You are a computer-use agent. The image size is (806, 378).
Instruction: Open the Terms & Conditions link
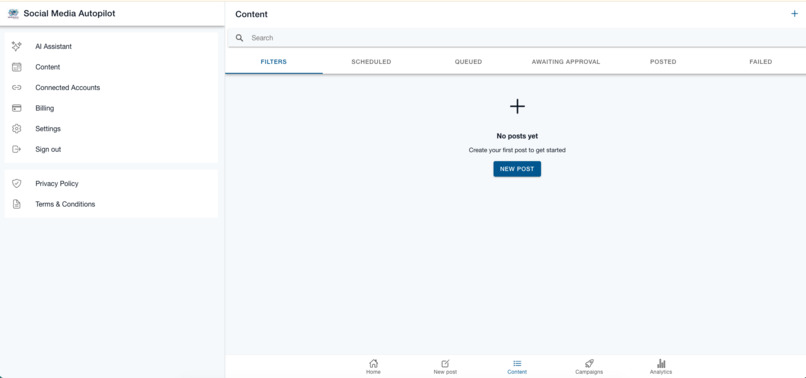pyautogui.click(x=111, y=204)
